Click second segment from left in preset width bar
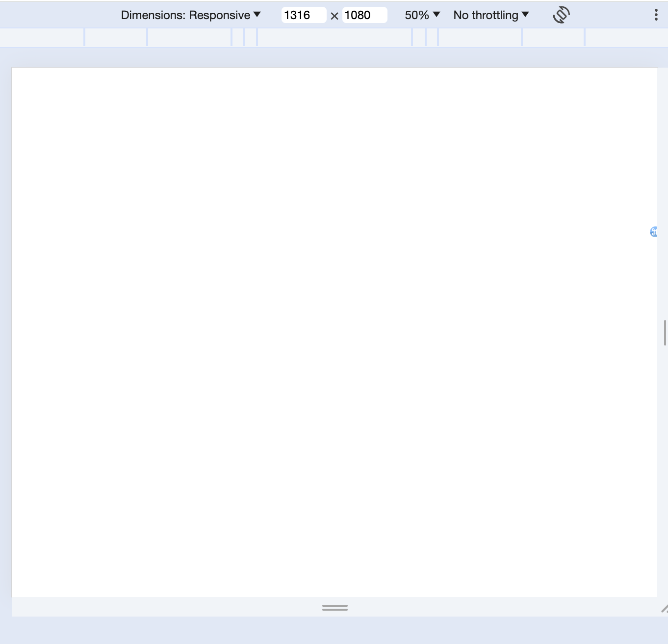 click(116, 37)
